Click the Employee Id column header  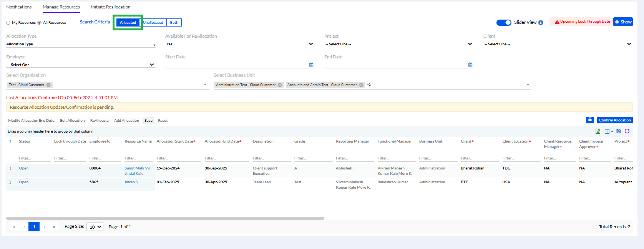pos(100,141)
